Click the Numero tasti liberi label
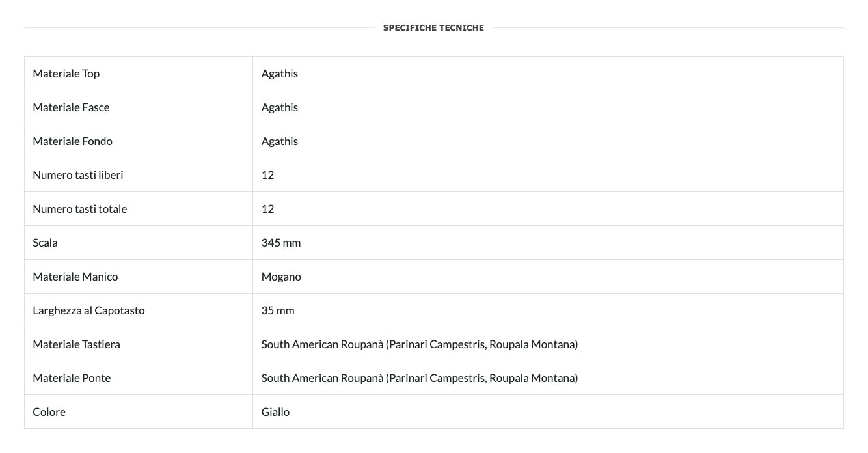Viewport: 868px width, 453px height. point(77,175)
